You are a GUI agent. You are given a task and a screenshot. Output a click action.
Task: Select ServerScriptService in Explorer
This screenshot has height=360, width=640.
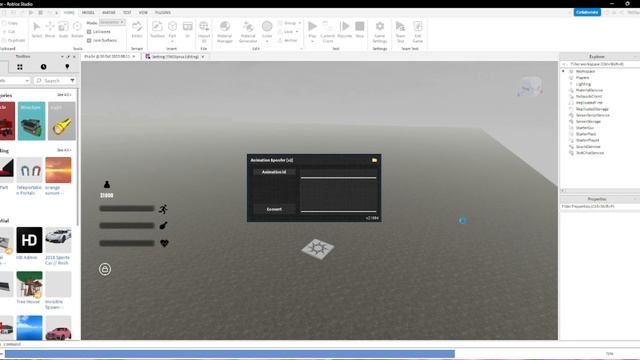tap(592, 115)
